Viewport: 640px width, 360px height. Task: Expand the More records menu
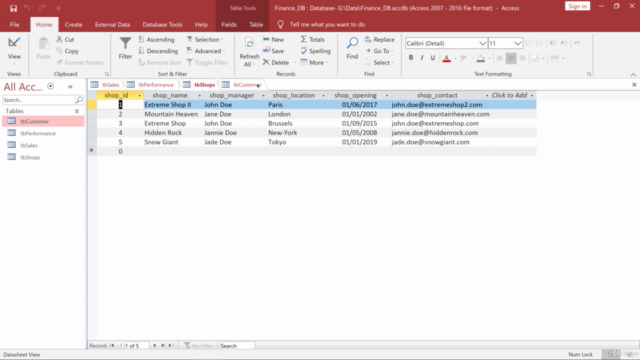click(x=314, y=62)
